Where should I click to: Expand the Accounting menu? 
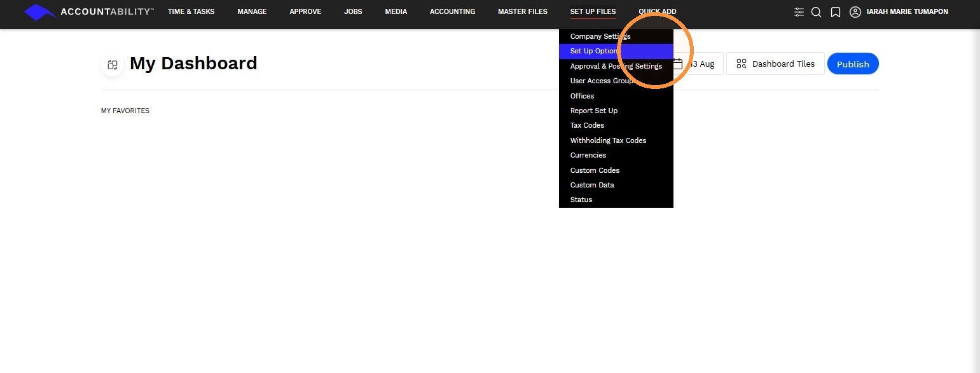(x=452, y=11)
